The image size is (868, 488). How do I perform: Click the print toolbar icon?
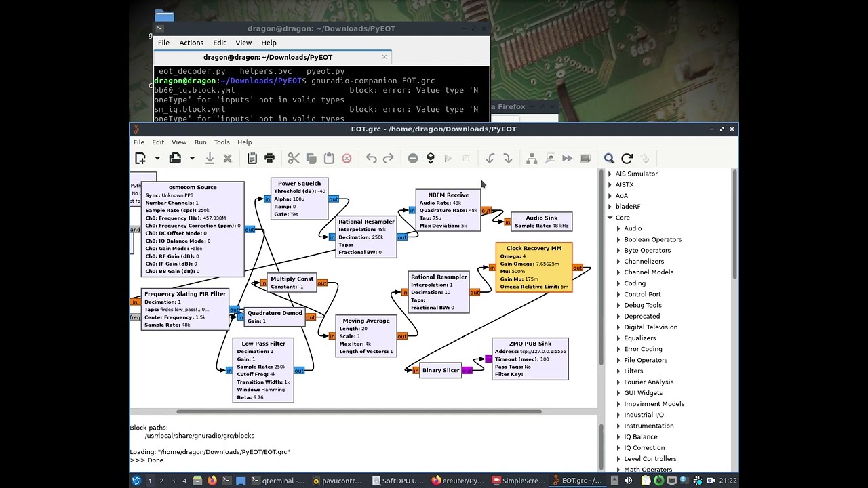tap(269, 159)
